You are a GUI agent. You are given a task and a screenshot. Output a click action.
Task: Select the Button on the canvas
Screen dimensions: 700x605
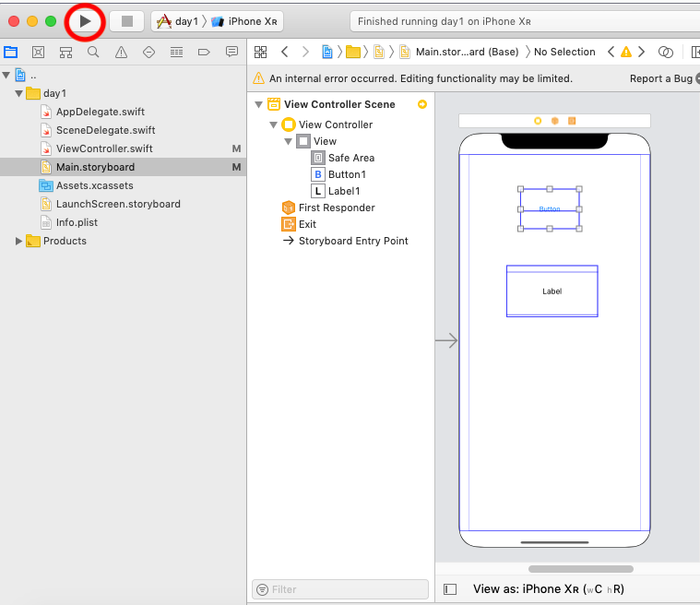tap(550, 209)
